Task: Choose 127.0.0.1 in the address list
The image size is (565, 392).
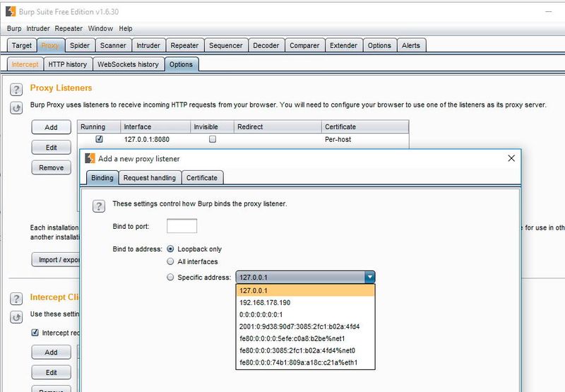Action: 306,290
